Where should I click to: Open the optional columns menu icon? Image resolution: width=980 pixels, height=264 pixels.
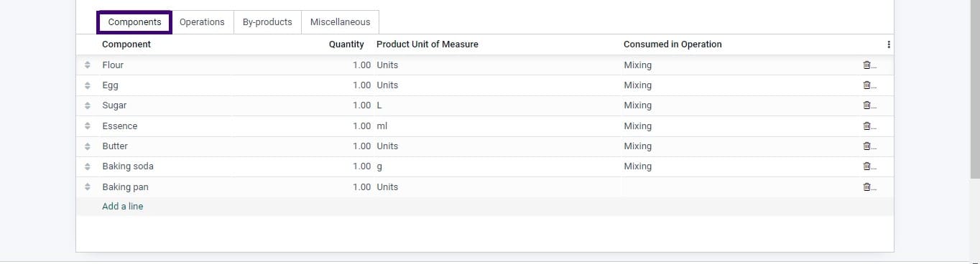coord(889,44)
